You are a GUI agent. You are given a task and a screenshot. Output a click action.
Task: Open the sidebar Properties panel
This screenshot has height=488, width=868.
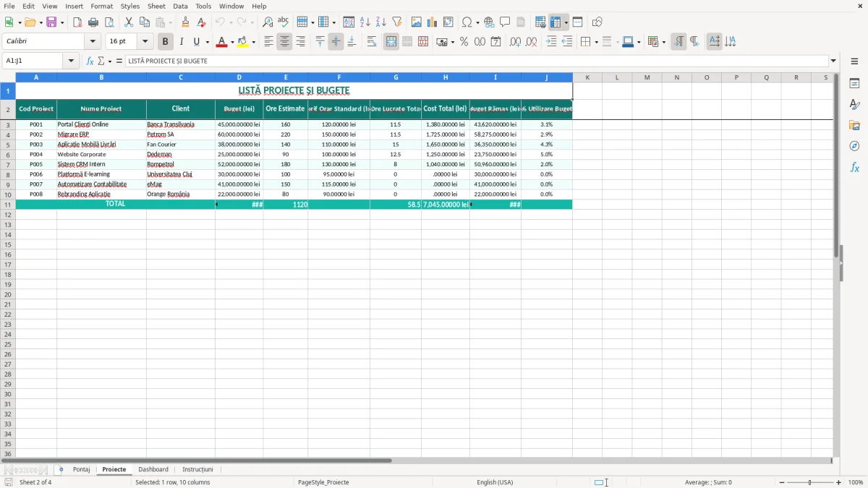pos(854,83)
